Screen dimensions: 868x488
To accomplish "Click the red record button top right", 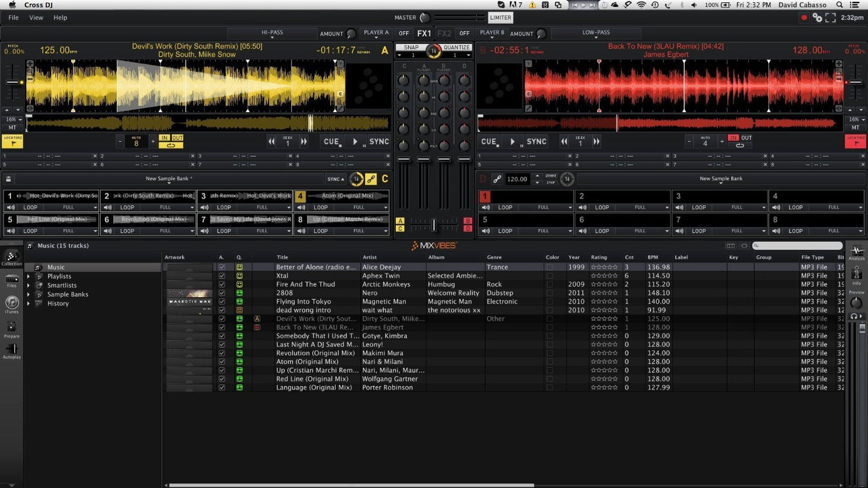I will (804, 18).
